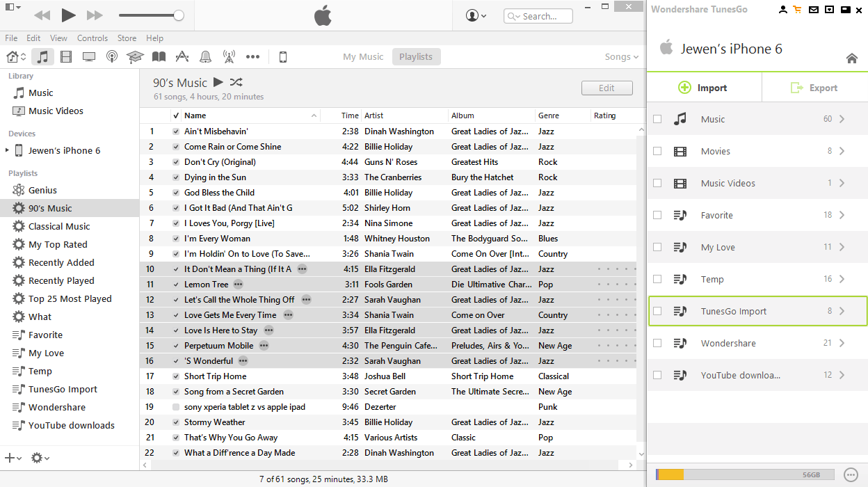Expand Jewen's iPhone 6 in sidebar
868x487 pixels.
click(x=8, y=150)
